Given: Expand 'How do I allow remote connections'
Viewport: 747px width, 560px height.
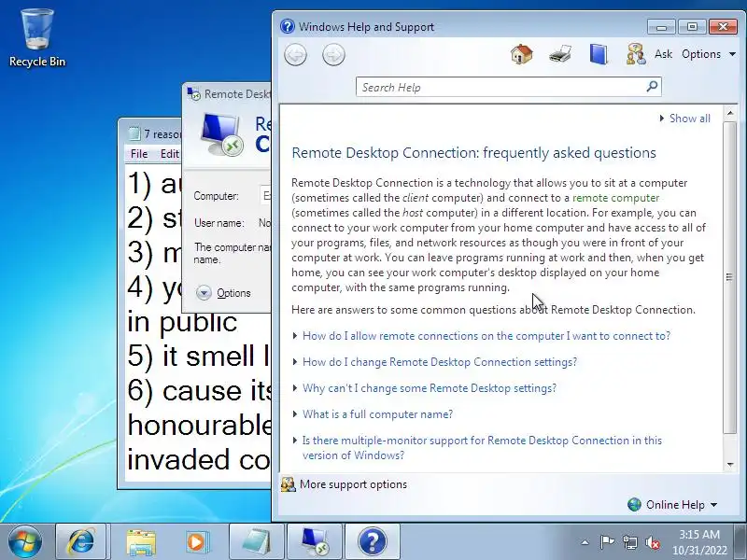Looking at the screenshot, I should point(486,336).
